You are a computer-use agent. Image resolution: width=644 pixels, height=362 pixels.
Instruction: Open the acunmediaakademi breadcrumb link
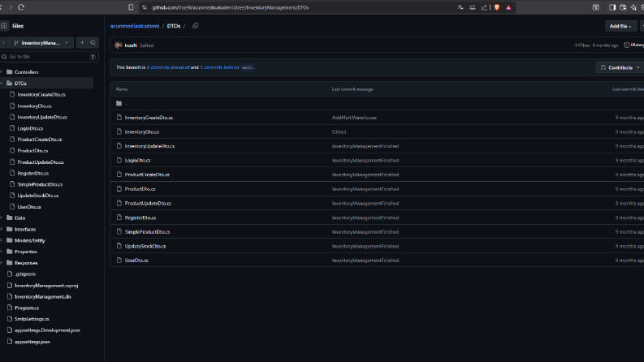[x=134, y=26]
